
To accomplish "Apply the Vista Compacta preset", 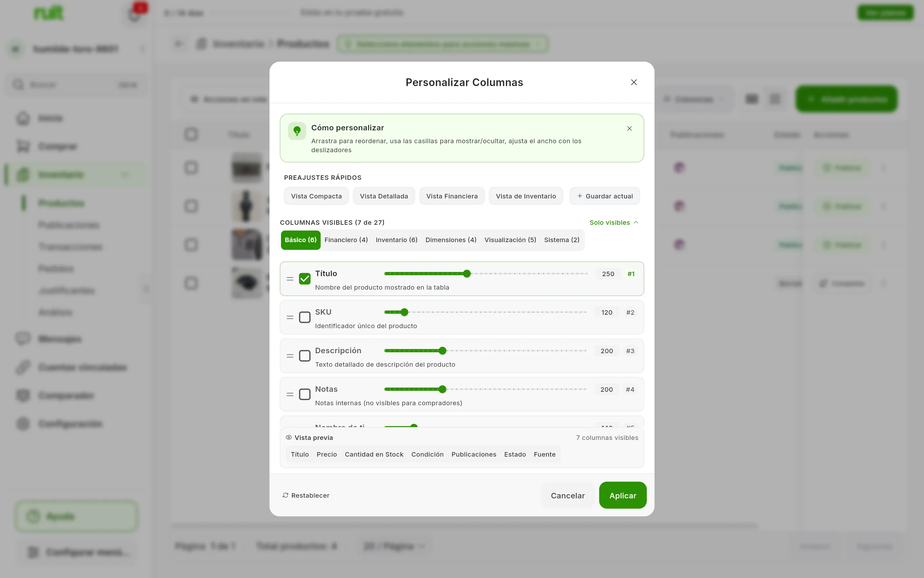I will click(x=316, y=196).
